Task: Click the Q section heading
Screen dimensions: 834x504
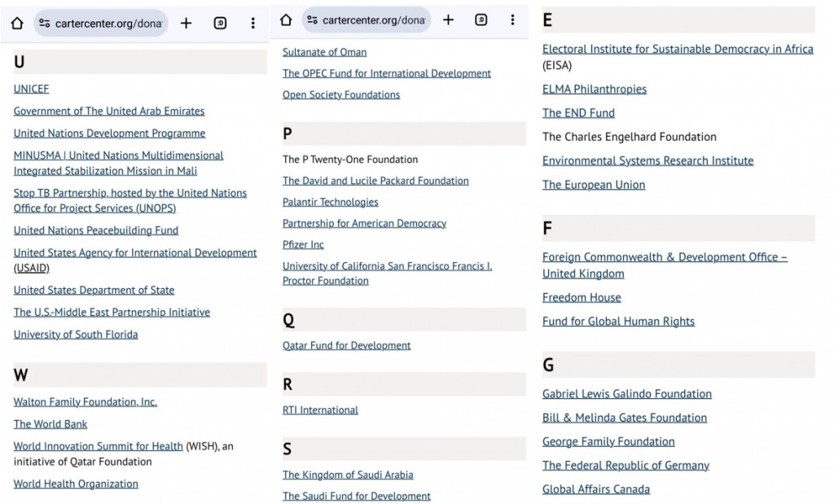Action: pyautogui.click(x=404, y=320)
